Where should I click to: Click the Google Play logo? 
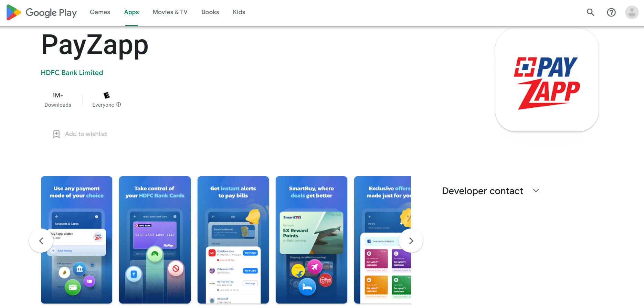(42, 12)
